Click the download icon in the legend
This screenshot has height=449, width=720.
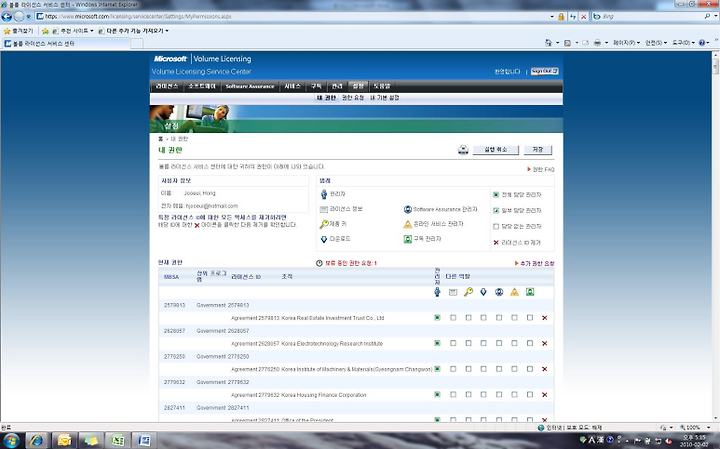324,239
